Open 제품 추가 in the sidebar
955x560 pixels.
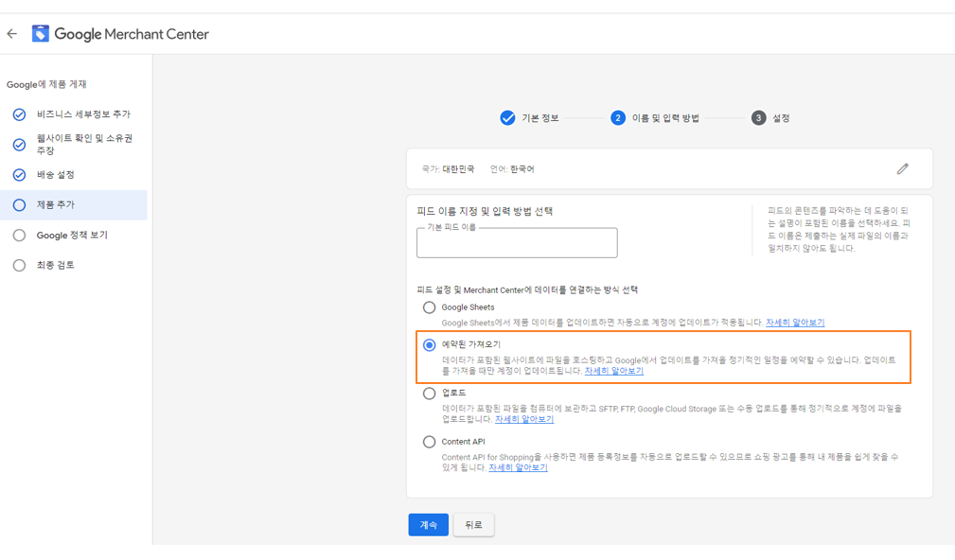[x=56, y=205]
